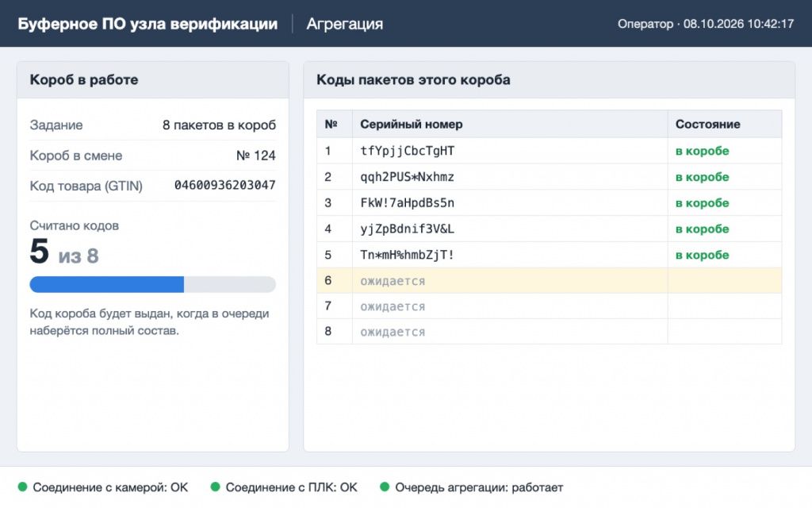
Task: Click the box number № 124
Action: 256,156
